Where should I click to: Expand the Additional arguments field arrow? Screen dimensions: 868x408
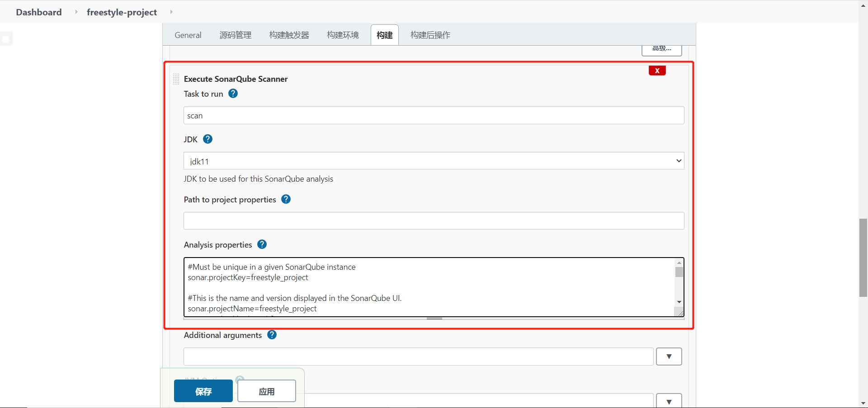(669, 356)
